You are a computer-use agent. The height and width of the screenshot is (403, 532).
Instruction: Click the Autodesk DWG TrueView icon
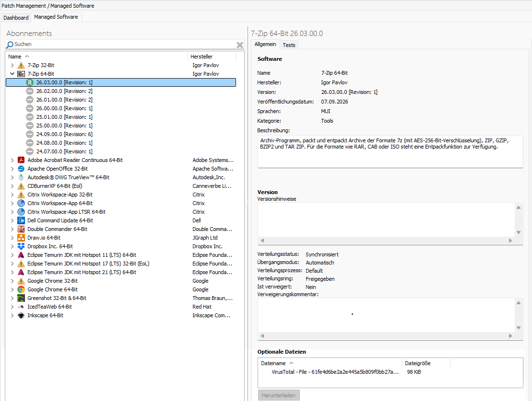point(21,177)
